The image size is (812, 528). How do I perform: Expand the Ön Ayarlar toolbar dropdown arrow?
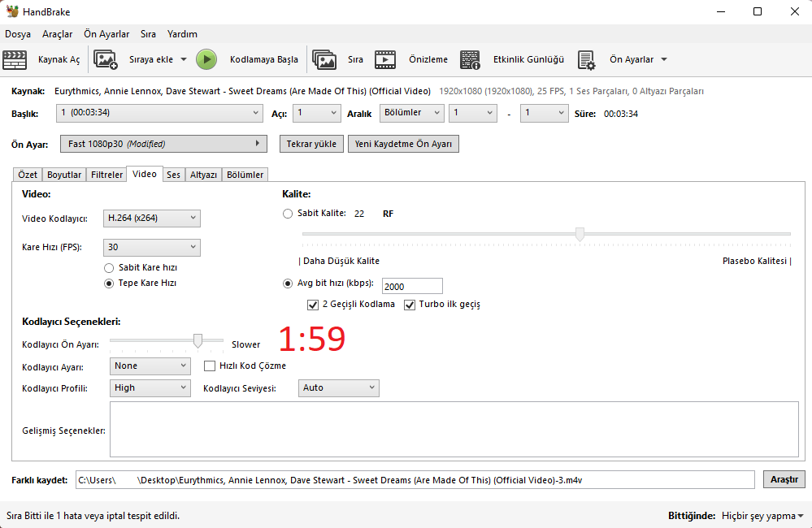(664, 59)
